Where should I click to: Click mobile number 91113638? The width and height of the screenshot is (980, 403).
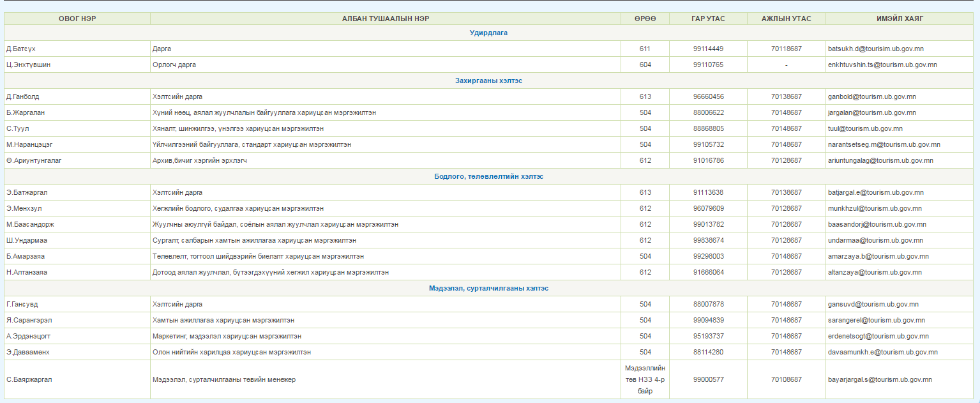tap(708, 192)
